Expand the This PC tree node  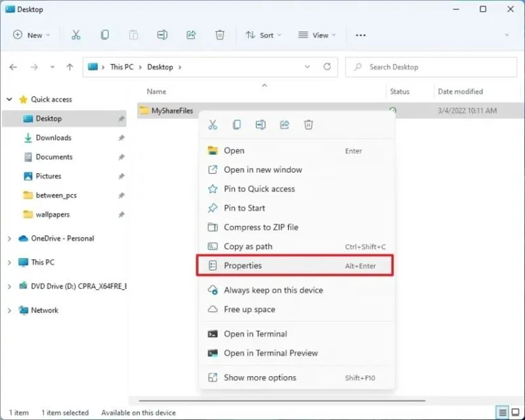(9, 262)
